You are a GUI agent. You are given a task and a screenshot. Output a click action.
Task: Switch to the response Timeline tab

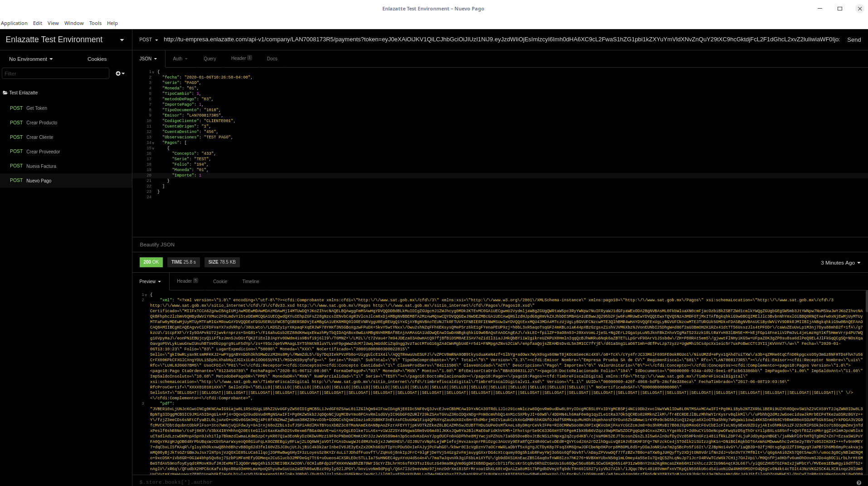pyautogui.click(x=250, y=281)
